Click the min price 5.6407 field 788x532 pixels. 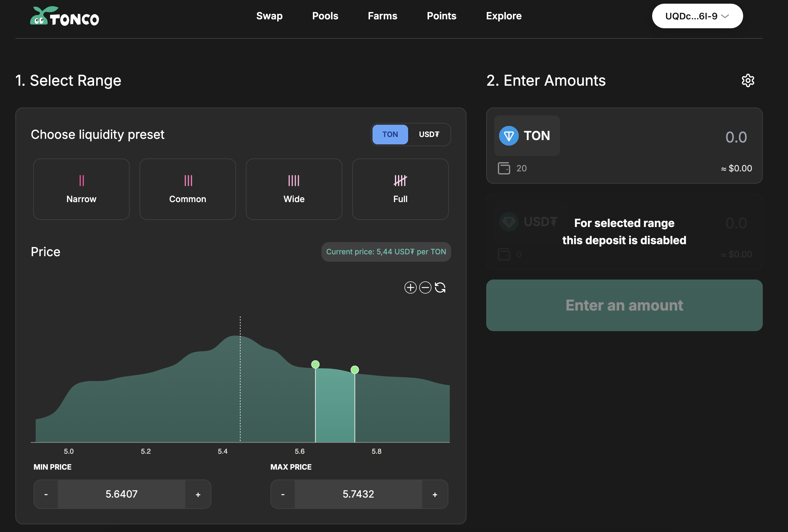[x=121, y=495]
